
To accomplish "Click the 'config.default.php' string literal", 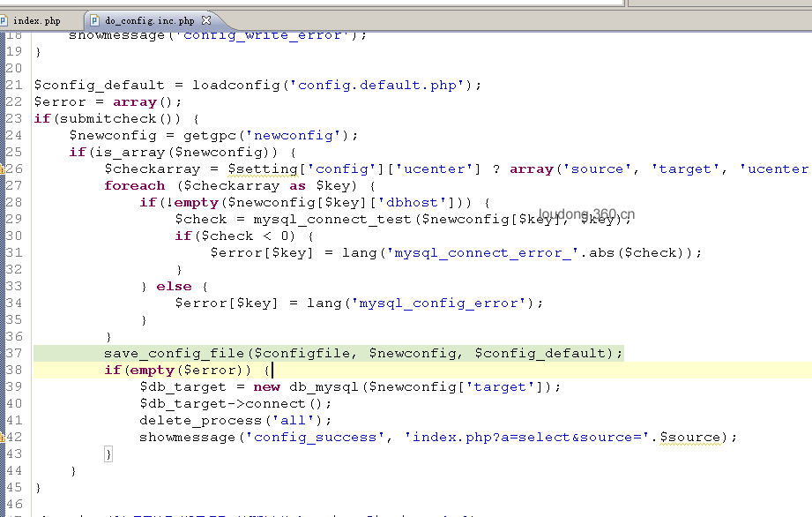I will click(x=376, y=85).
